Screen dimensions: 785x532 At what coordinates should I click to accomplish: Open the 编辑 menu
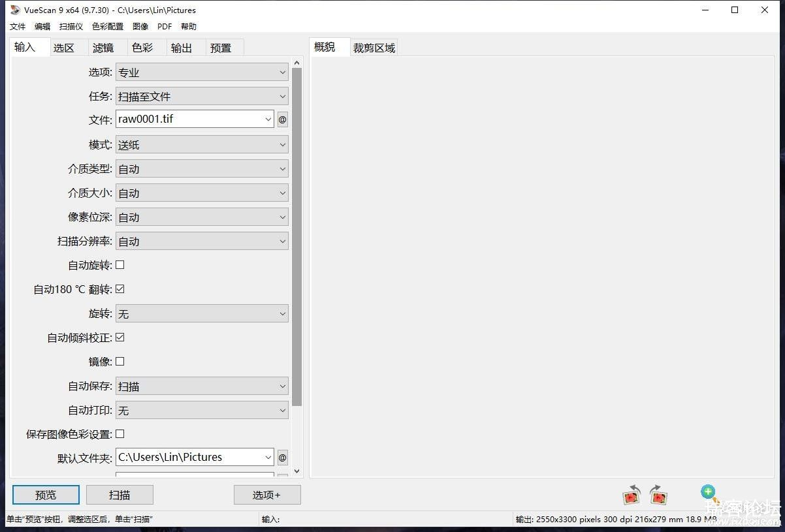pos(42,27)
